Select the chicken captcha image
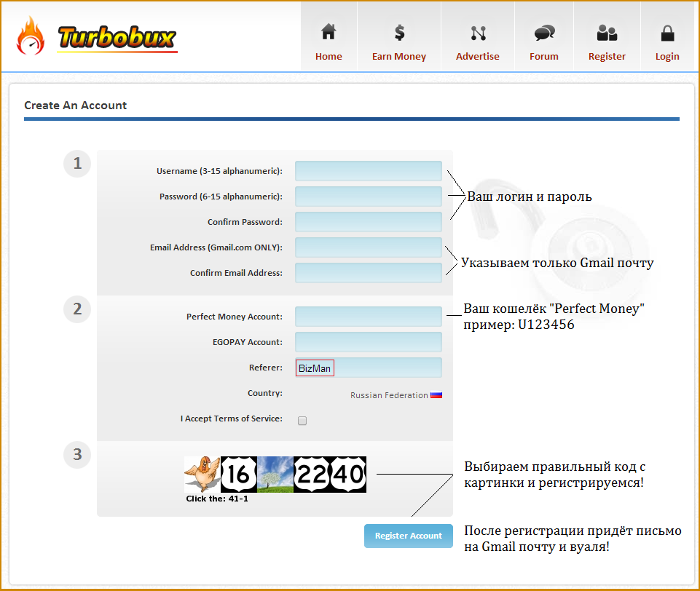Image resolution: width=700 pixels, height=591 pixels. (202, 474)
